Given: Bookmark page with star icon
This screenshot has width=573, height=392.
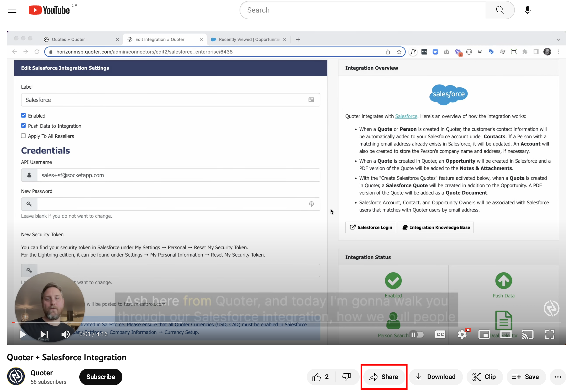Looking at the screenshot, I should (x=399, y=52).
